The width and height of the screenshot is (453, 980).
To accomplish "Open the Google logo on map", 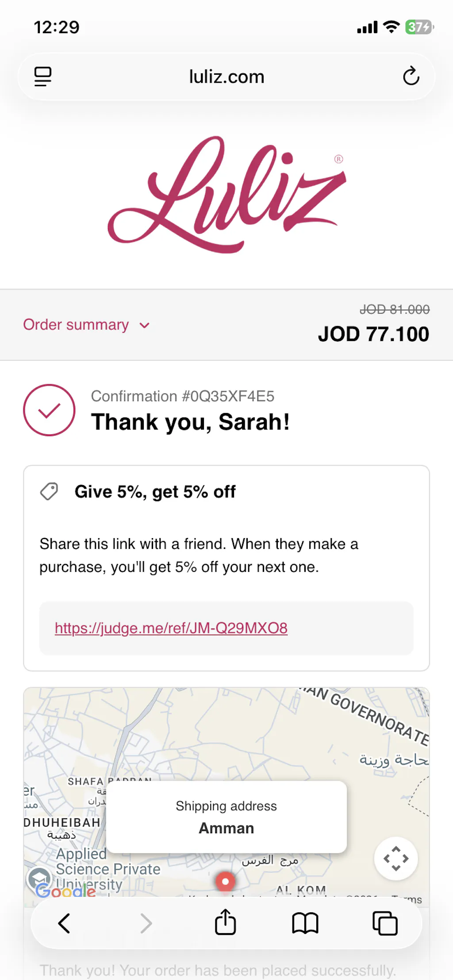I will (65, 891).
